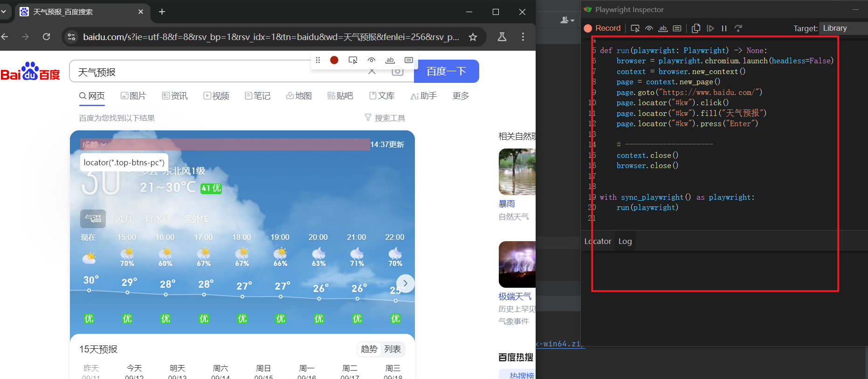The image size is (868, 379).
Task: Activate Pick locator icon in Inspector toolbar
Action: click(635, 28)
